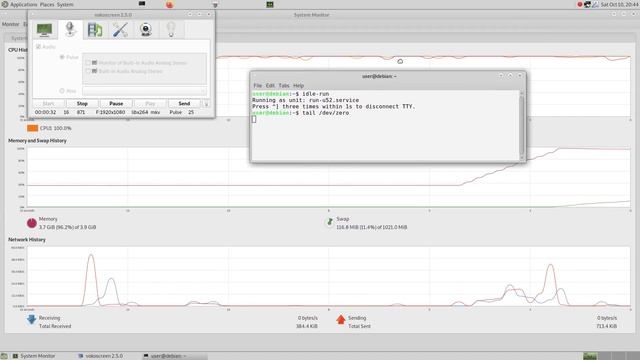
Task: Expand the arrow next to the Send button
Action: 206,104
